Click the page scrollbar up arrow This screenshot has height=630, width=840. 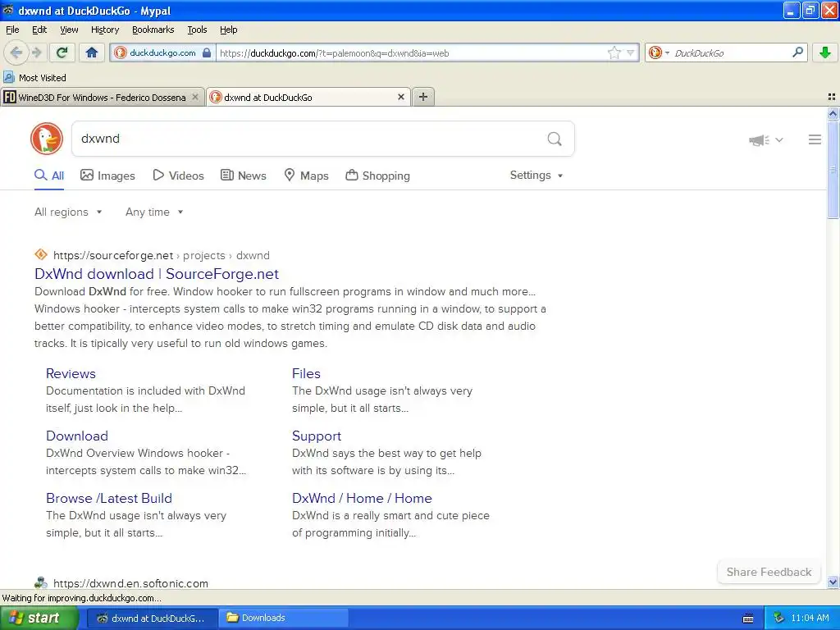click(833, 113)
